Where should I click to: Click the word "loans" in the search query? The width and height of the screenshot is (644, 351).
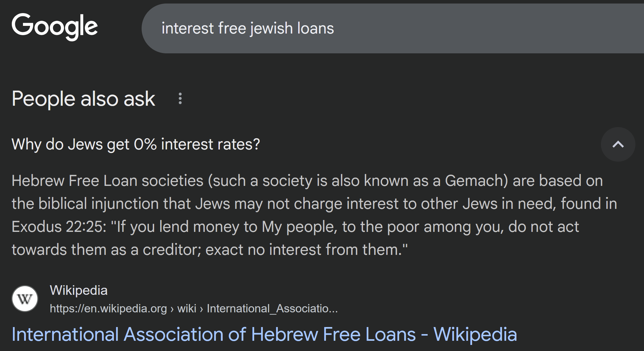315,28
